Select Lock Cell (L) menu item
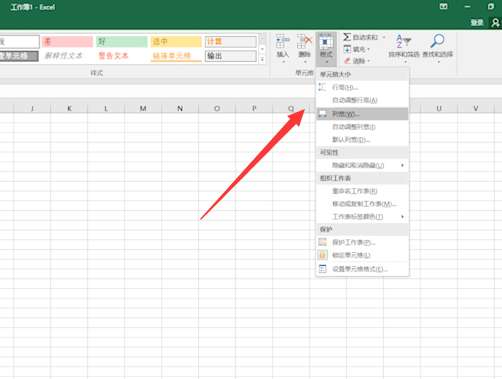The image size is (502, 379). pos(362,255)
